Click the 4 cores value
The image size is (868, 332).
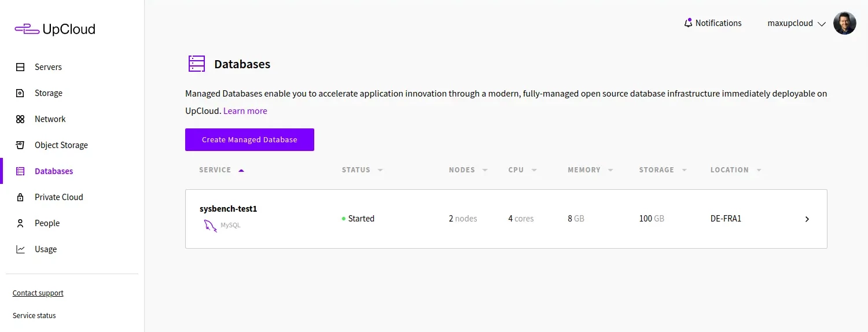pyautogui.click(x=521, y=219)
